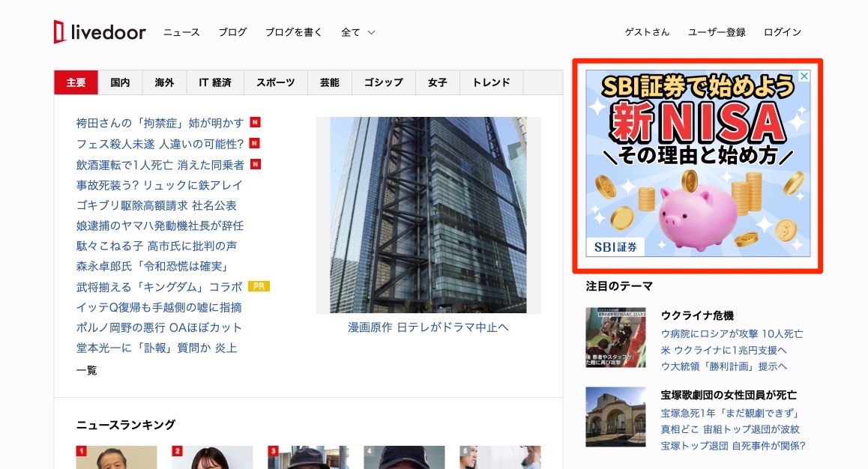868x469 pixels.
Task: Open headline 飲酒運転で1人死亡 消えた同乗者
Action: [160, 165]
